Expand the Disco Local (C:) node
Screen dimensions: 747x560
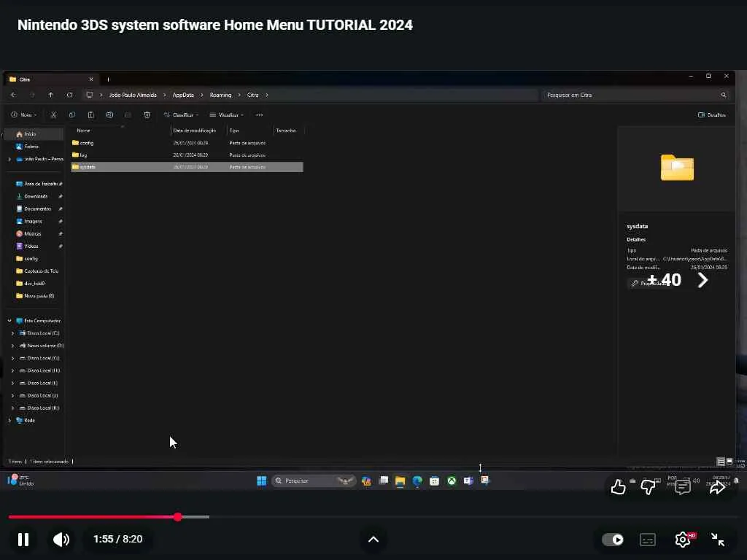pos(13,333)
